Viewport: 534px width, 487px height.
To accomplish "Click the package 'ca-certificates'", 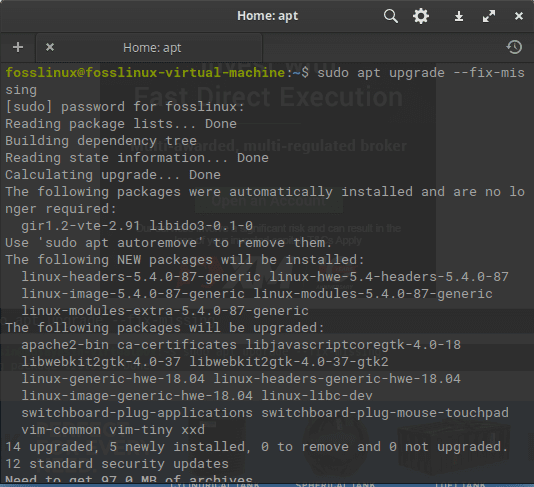I will point(177,345).
